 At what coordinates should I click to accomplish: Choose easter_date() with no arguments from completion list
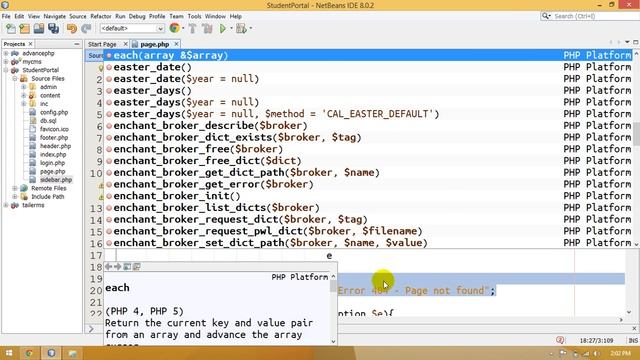pos(369,67)
